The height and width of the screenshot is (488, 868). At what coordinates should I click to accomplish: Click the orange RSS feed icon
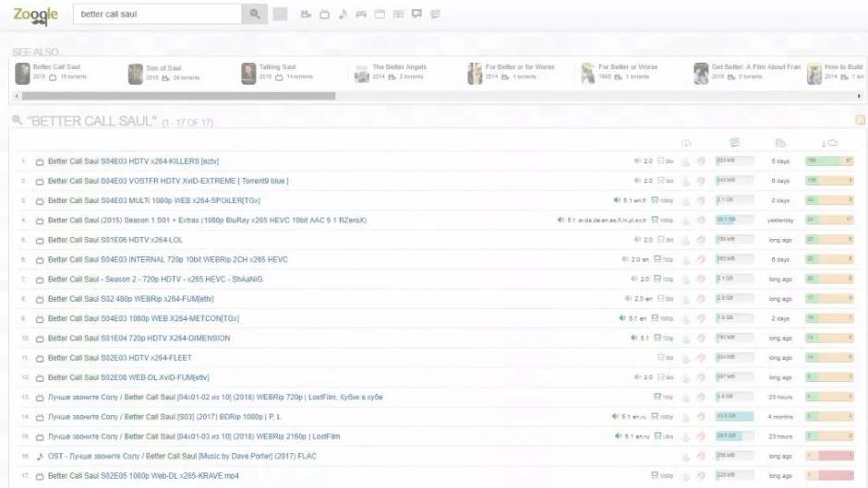pos(861,120)
